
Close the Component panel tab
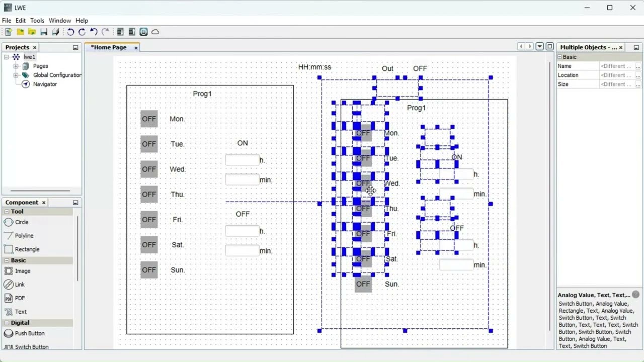44,203
